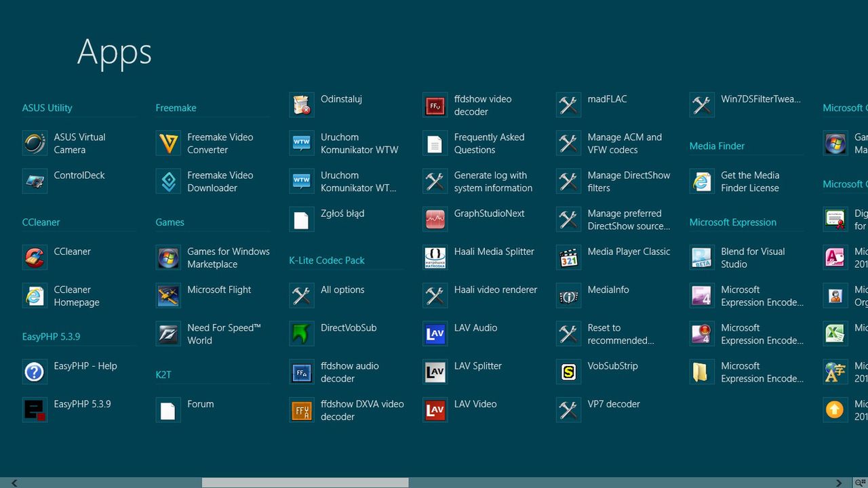
Task: Select Manage DirectShow filters text
Action: 629,182
